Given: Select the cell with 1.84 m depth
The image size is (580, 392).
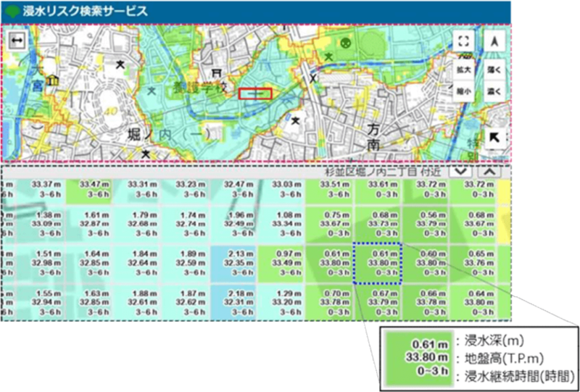Looking at the screenshot, I should pos(137,264).
